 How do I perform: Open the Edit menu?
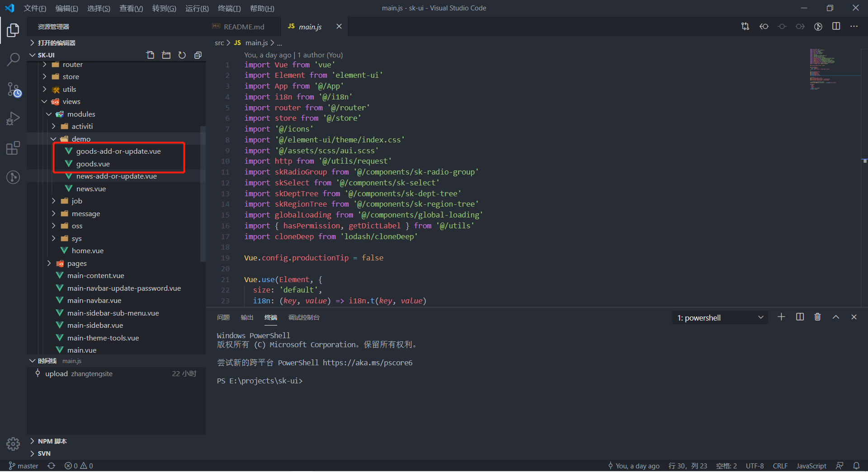pos(67,8)
